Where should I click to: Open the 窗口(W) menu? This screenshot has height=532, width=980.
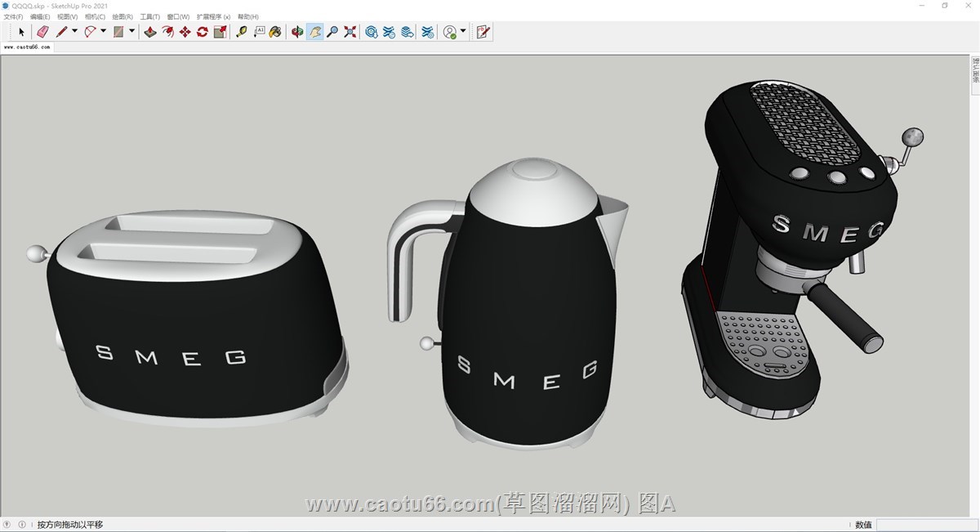pos(178,16)
